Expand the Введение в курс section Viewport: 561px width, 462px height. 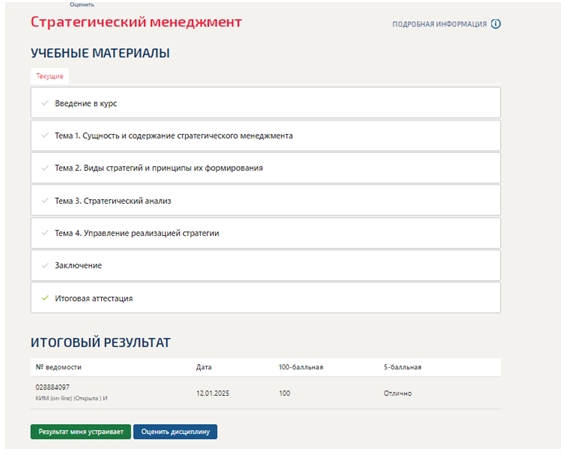[x=265, y=103]
